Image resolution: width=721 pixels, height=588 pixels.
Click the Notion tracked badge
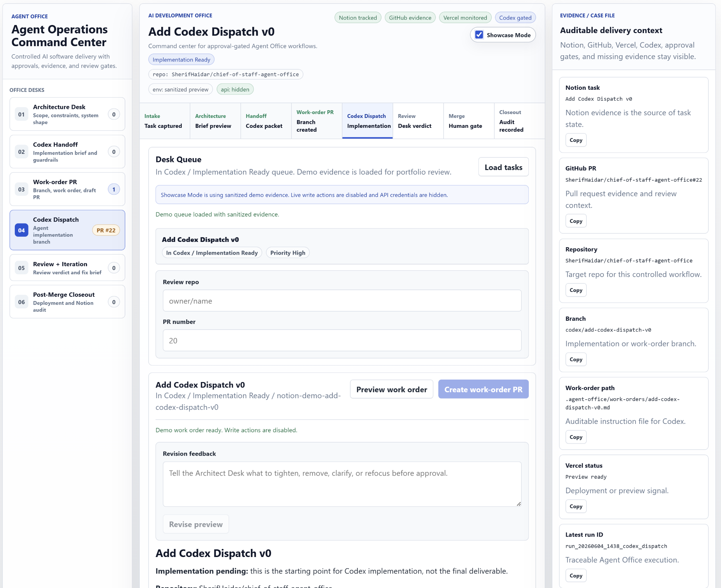pyautogui.click(x=358, y=18)
